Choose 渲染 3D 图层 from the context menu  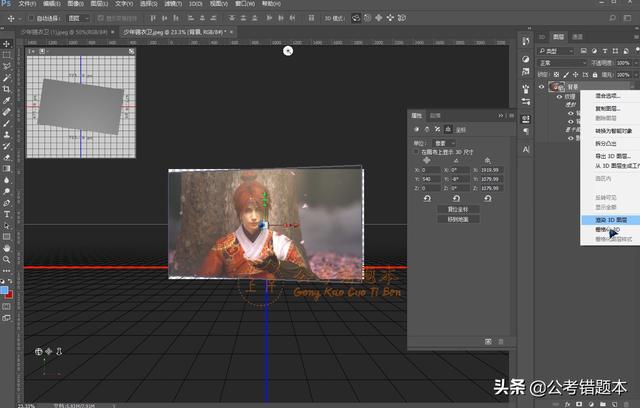610,220
